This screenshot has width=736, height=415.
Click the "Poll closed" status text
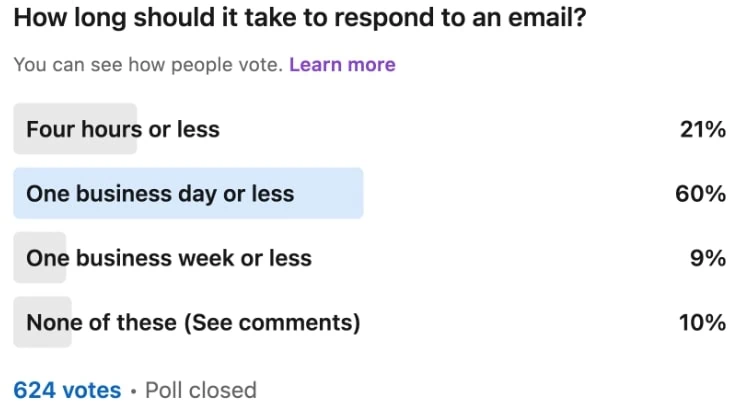click(200, 390)
